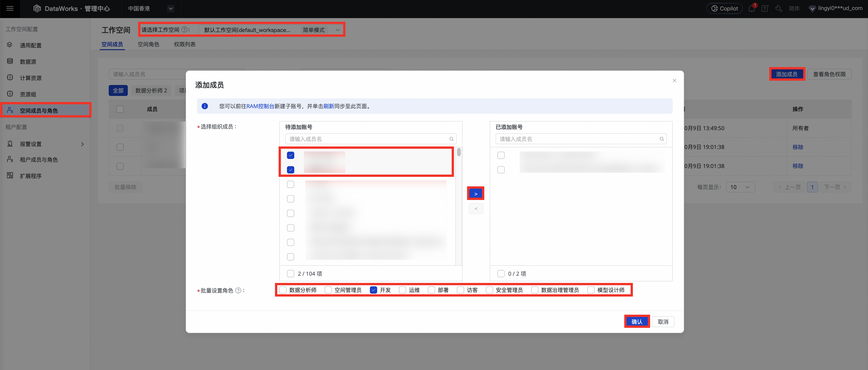Switch to the 空间角色 tab
The image size is (868, 370).
click(148, 44)
